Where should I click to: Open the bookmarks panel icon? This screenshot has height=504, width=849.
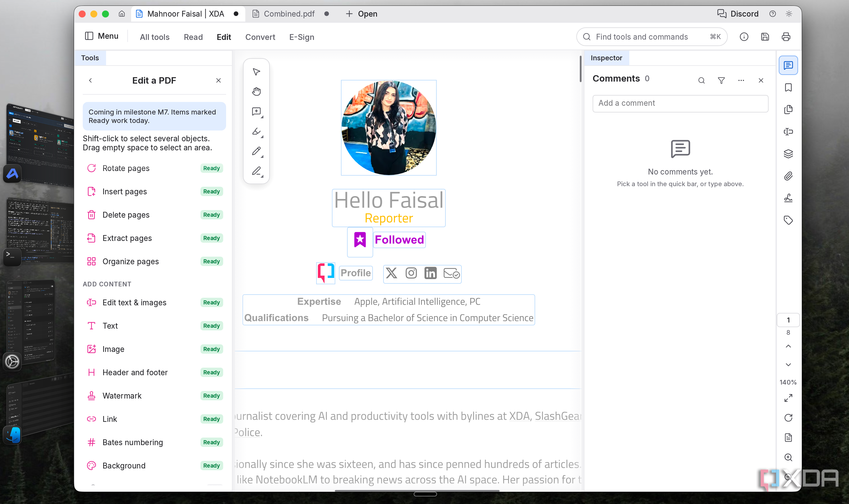[788, 88]
